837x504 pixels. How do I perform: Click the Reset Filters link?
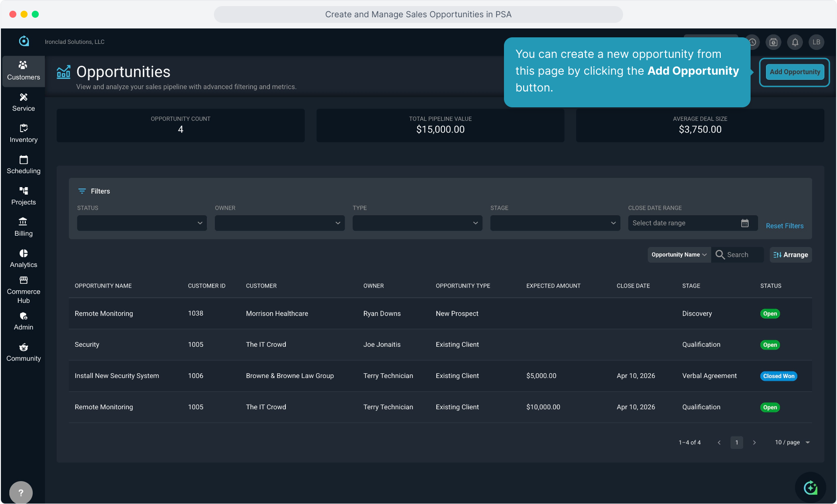[x=784, y=226]
